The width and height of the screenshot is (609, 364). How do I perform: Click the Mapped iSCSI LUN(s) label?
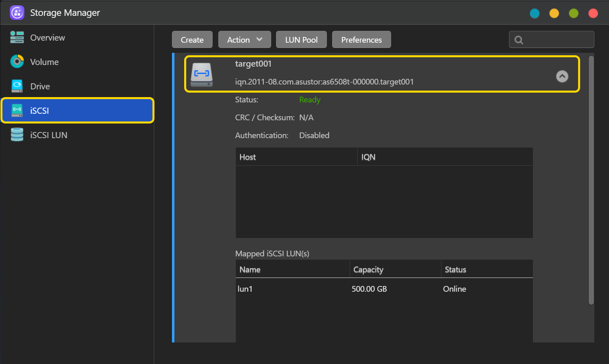coord(272,253)
